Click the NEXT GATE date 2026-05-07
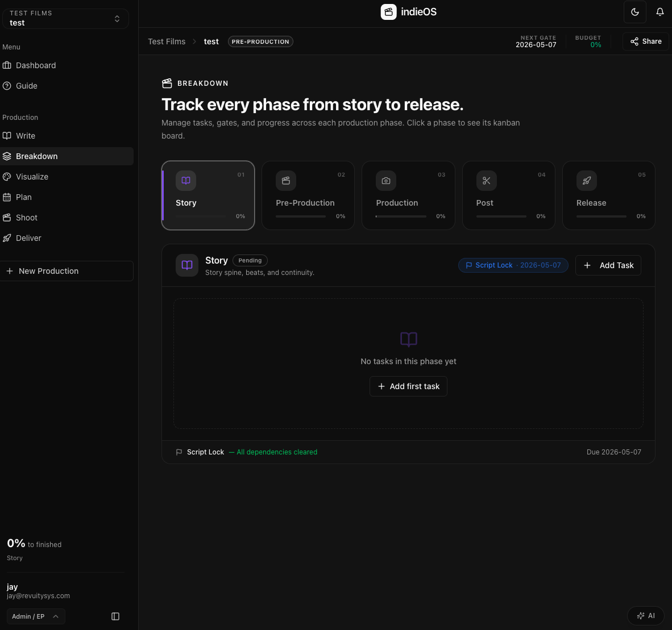672x630 pixels. 536,45
